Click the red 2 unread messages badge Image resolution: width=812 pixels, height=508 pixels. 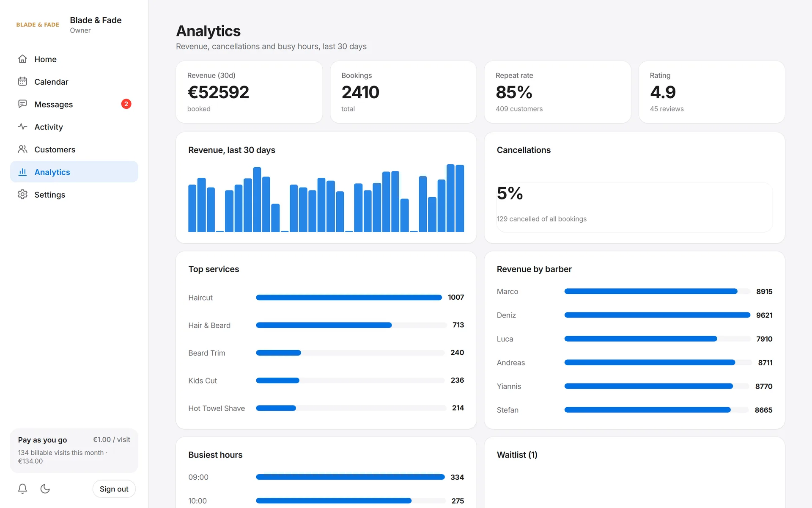click(126, 104)
